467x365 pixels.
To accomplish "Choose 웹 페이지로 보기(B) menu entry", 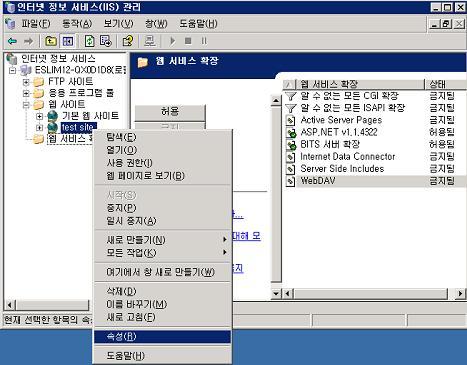I will point(162,176).
